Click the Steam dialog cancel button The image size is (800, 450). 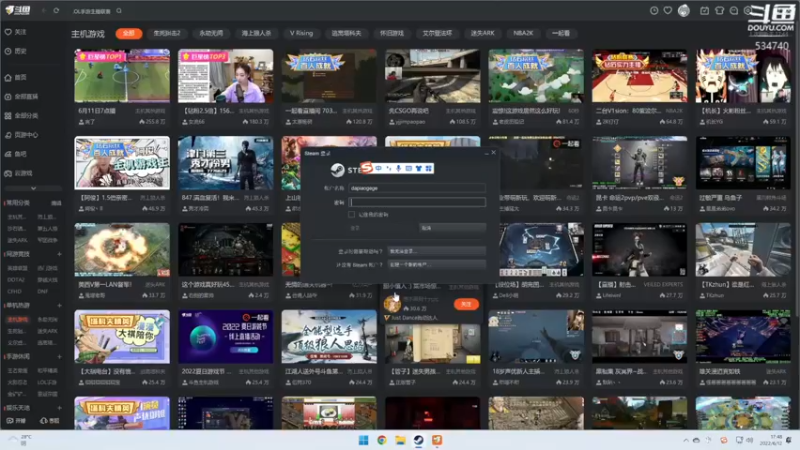point(452,228)
